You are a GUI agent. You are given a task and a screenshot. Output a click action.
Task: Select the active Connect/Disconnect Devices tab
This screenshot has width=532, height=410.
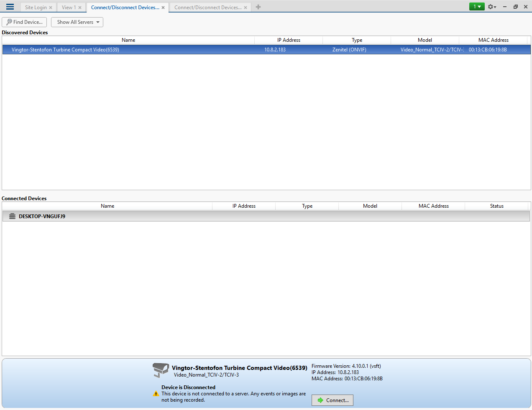125,8
